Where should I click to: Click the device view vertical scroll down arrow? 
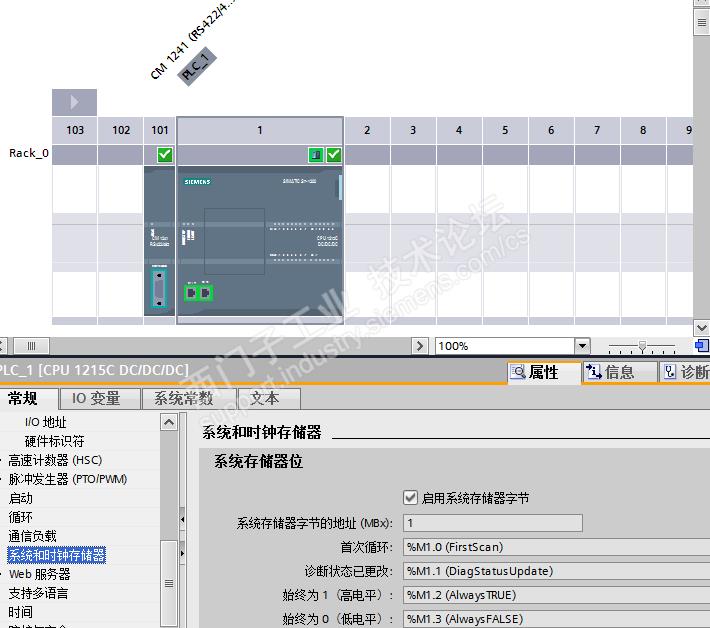tap(701, 327)
